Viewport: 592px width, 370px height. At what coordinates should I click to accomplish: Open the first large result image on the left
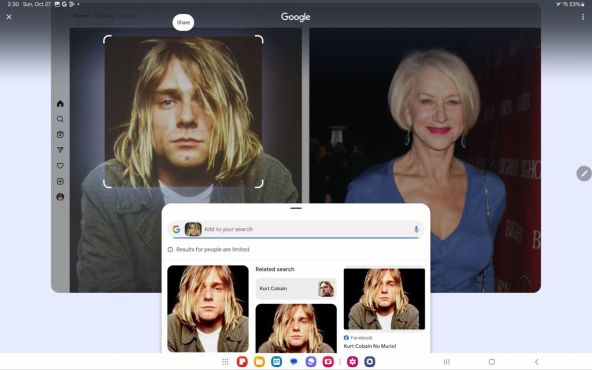pyautogui.click(x=208, y=309)
